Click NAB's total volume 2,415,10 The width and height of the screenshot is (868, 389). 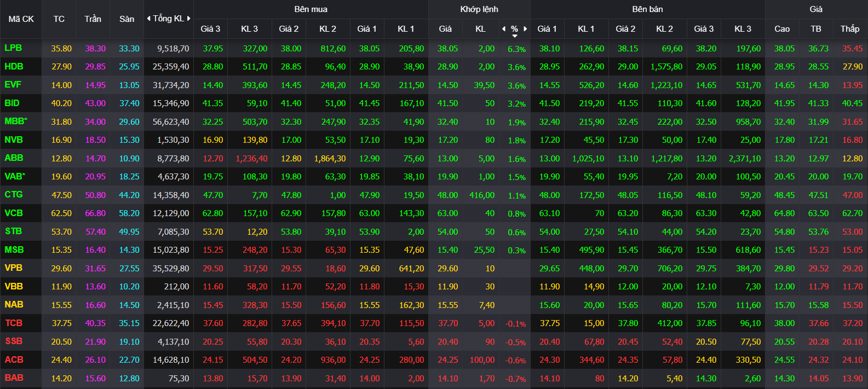(x=173, y=305)
